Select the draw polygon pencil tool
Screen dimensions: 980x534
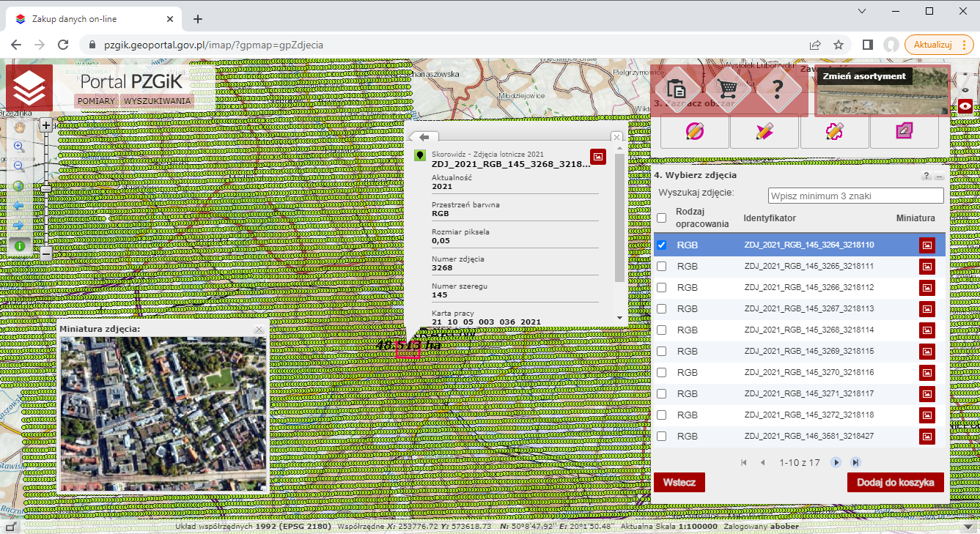[763, 132]
